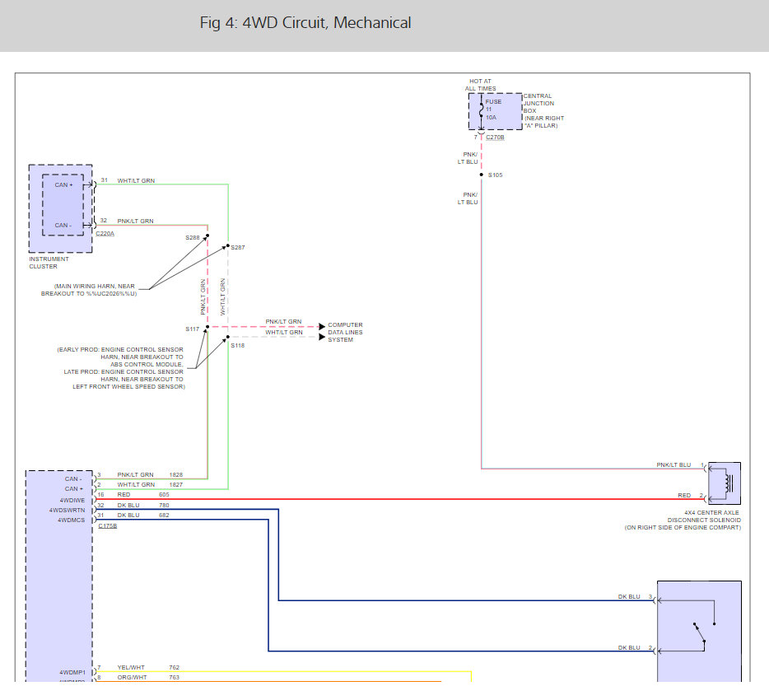Click the C270B connector label

click(495, 138)
